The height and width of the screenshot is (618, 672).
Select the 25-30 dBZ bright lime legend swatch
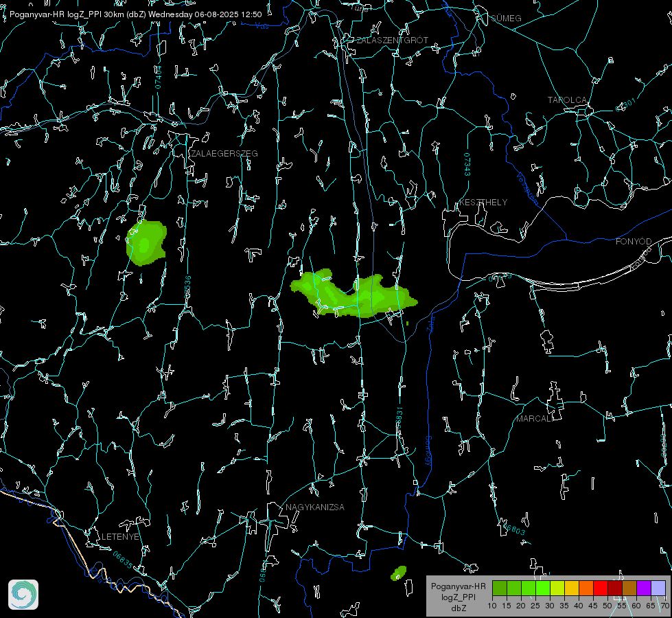point(543,588)
